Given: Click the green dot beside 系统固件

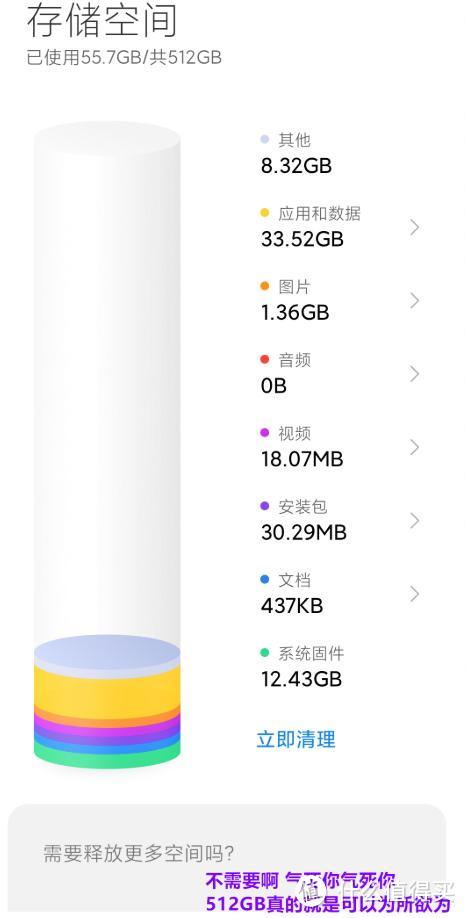Looking at the screenshot, I should coord(265,653).
